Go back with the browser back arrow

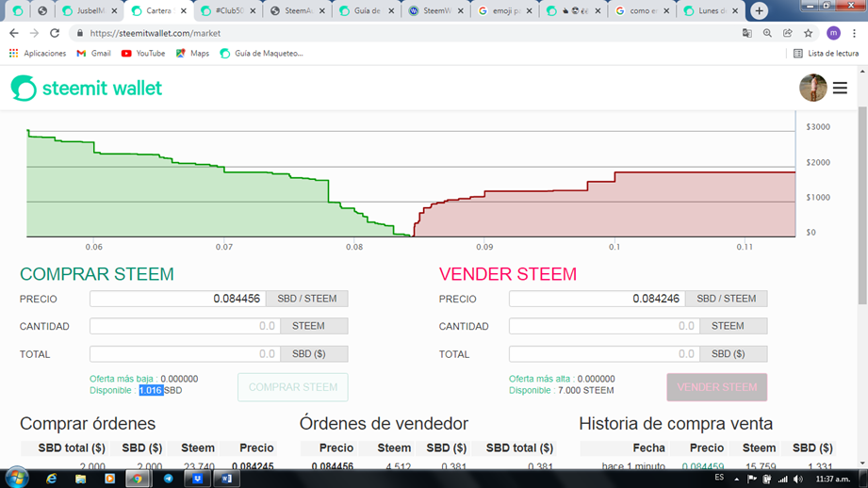pos(14,33)
